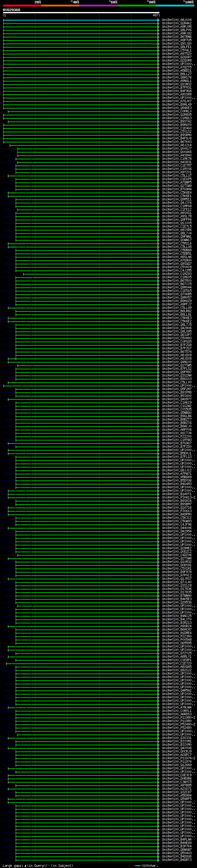Select hit label UniRef100_Q9M511
The height and width of the screenshot is (868, 197).
click(x=177, y=199)
